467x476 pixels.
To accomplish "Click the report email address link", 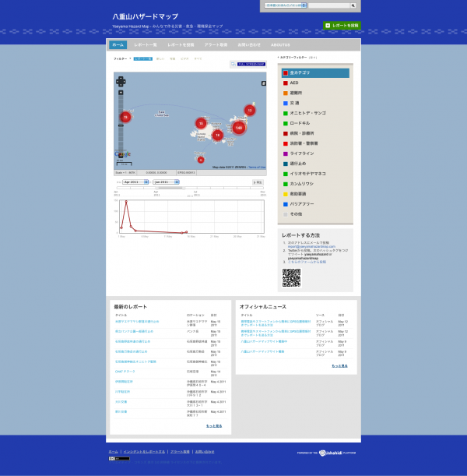I will point(311,246).
